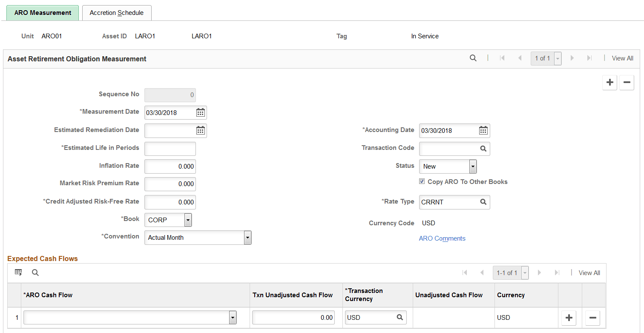The image size is (644, 333).
Task: Click the Estimated Life in Periods field
Action: click(x=170, y=148)
